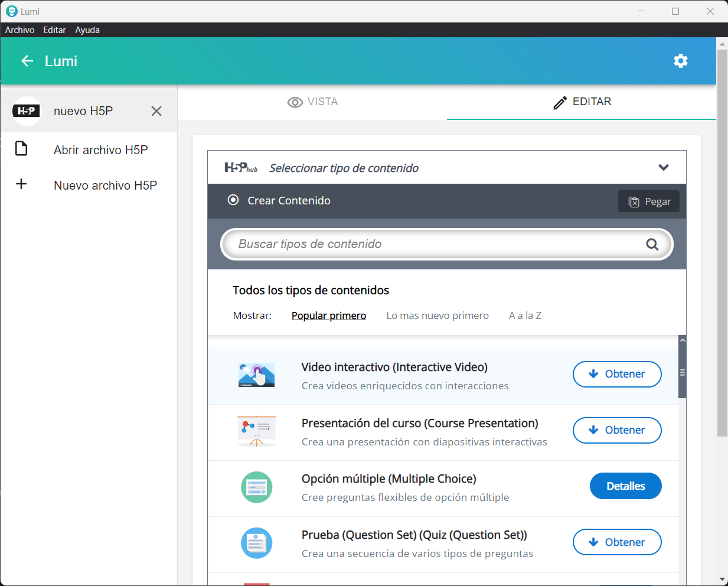This screenshot has height=586, width=728.
Task: Click the Seleccionar tipo de contenido heading
Action: [x=344, y=168]
